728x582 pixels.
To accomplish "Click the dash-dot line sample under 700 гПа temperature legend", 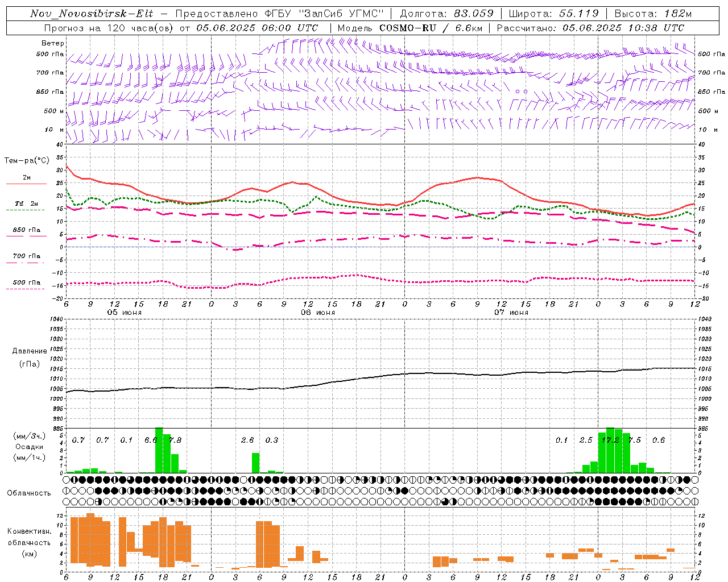I will pos(25,263).
